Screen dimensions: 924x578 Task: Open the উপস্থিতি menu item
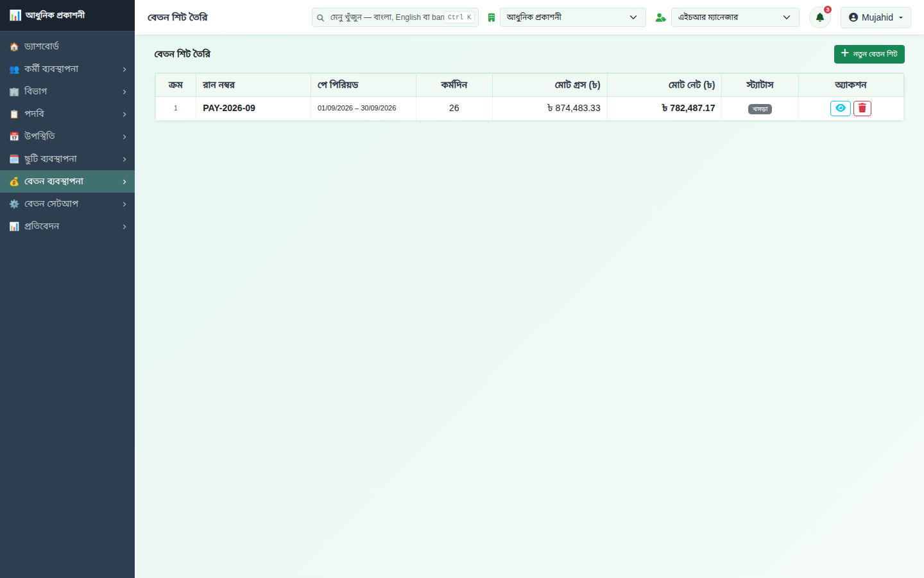(x=67, y=136)
